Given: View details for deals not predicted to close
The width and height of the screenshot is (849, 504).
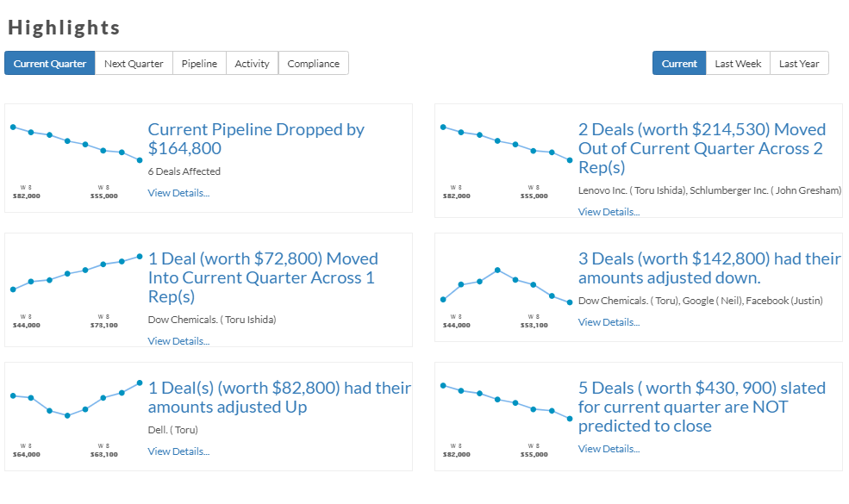Looking at the screenshot, I should click(609, 449).
